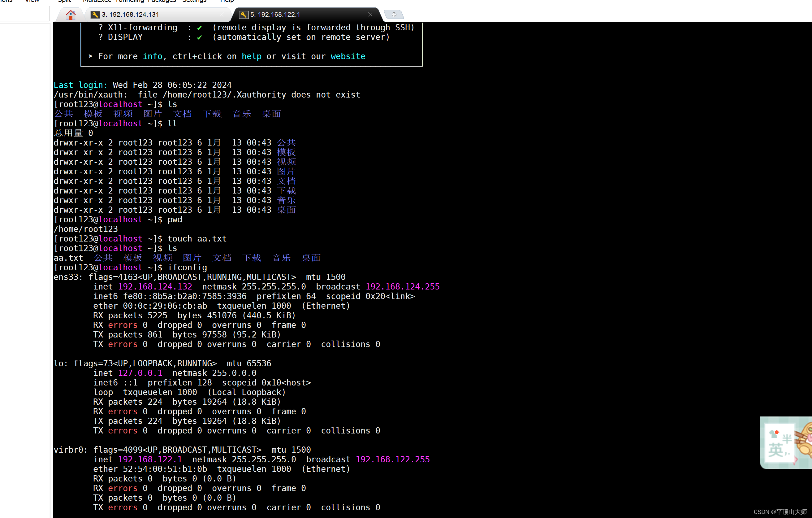Click the translation widget in bottom right corner

(x=786, y=442)
